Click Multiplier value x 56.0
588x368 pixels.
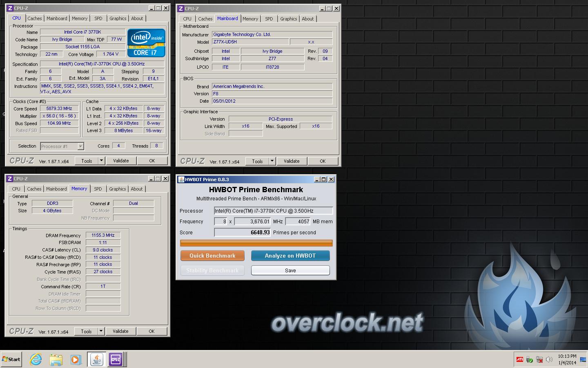click(59, 116)
